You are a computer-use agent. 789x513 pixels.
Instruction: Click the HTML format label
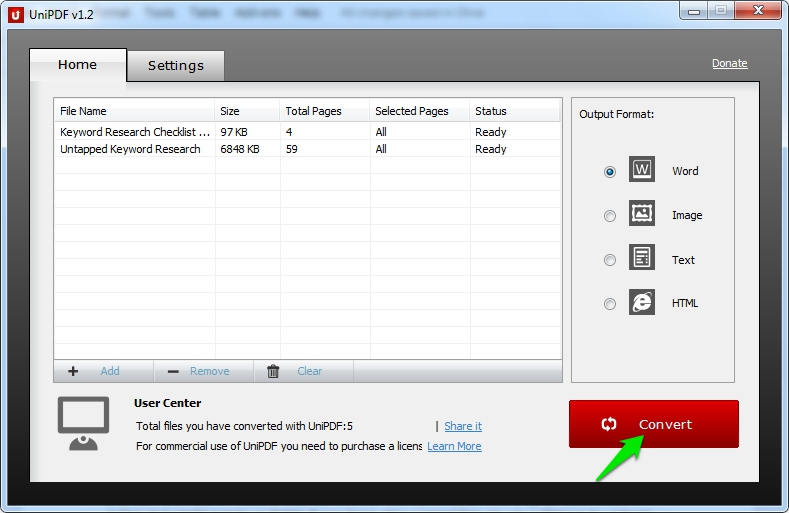685,303
